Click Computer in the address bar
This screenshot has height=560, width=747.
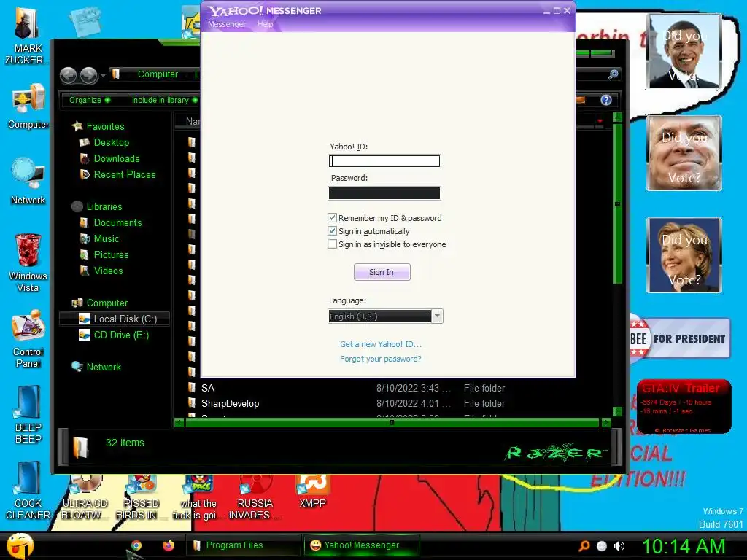click(x=158, y=74)
